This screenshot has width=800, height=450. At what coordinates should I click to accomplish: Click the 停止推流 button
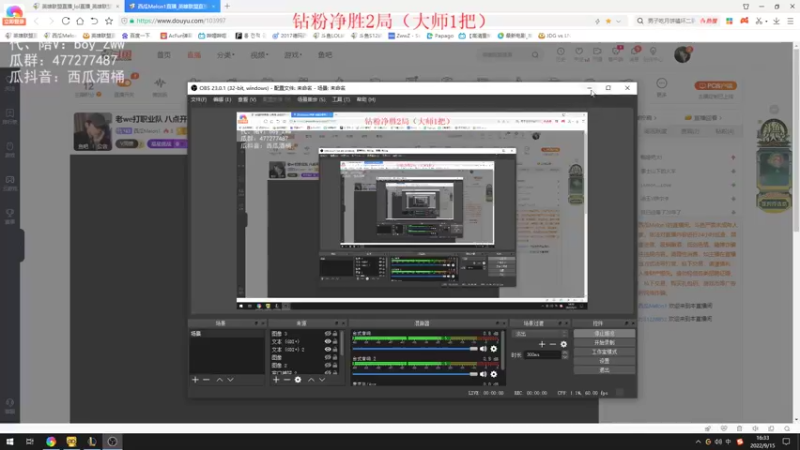tap(605, 333)
